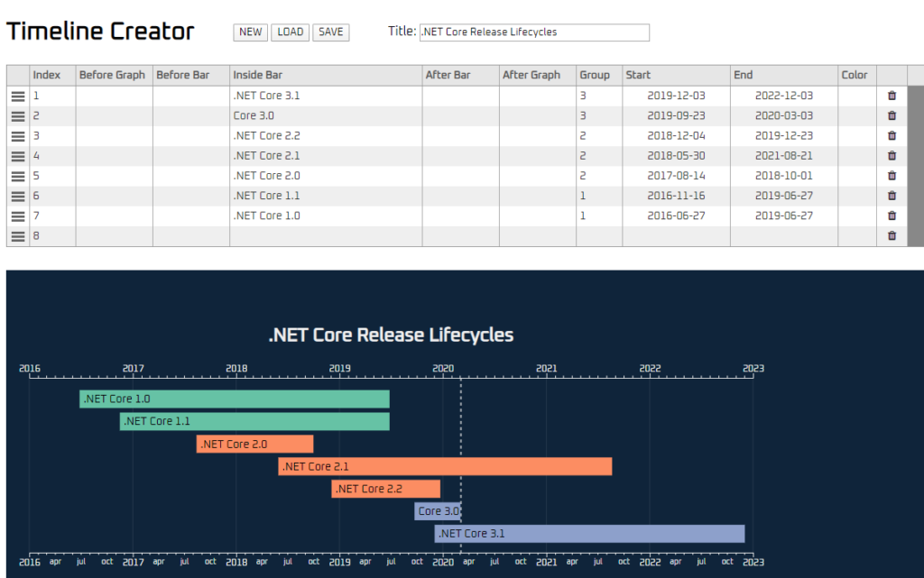
Task: Click the Color column header
Action: tap(857, 76)
